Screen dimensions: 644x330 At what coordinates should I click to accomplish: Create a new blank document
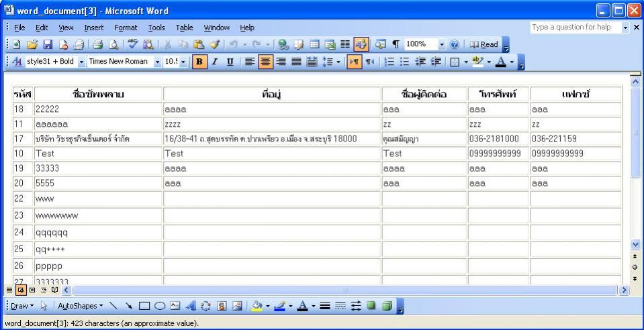click(17, 44)
